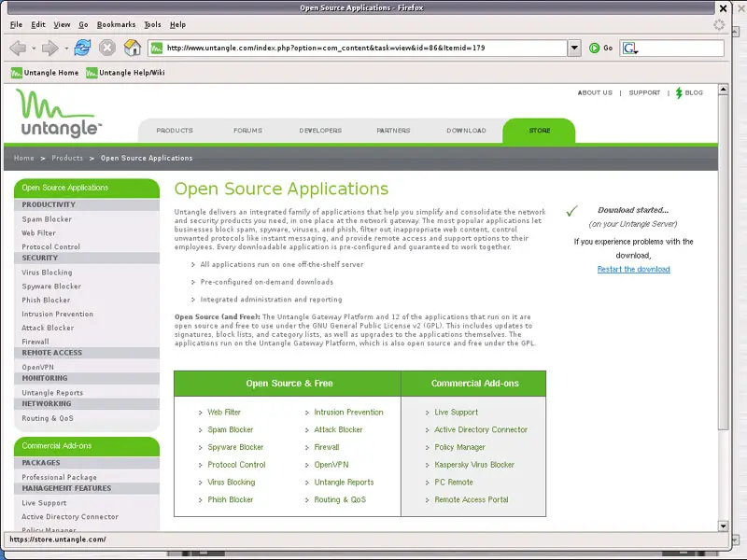Open the Help menu
Screen dimensions: 747x560
click(x=177, y=25)
